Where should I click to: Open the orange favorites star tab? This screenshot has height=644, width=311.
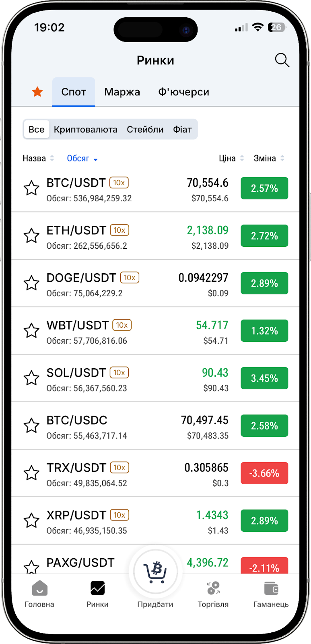coord(37,92)
